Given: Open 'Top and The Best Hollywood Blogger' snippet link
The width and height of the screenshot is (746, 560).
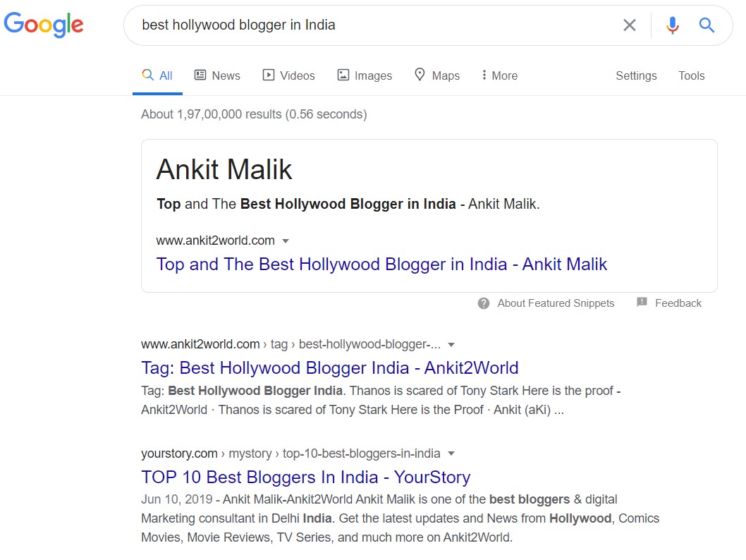Looking at the screenshot, I should pos(381,264).
